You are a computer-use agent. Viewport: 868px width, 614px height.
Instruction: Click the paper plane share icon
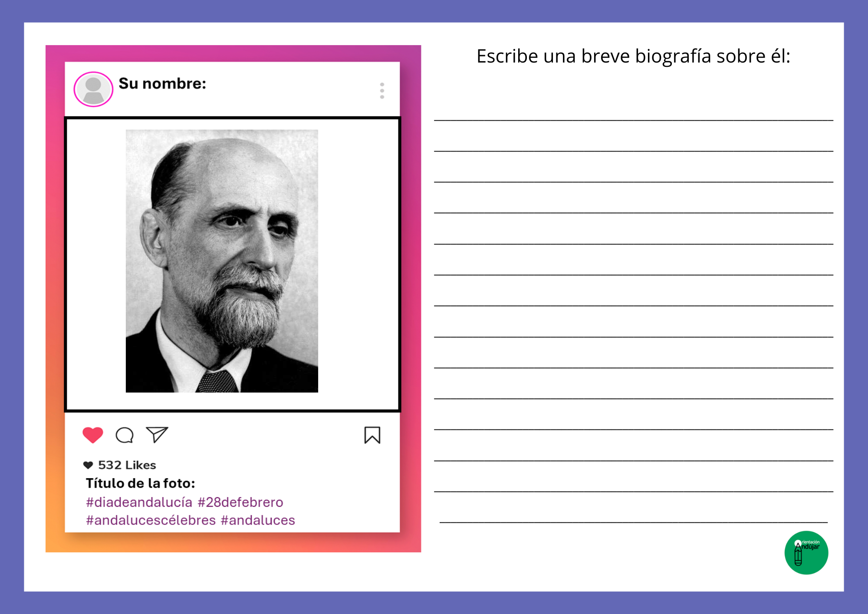click(x=157, y=435)
